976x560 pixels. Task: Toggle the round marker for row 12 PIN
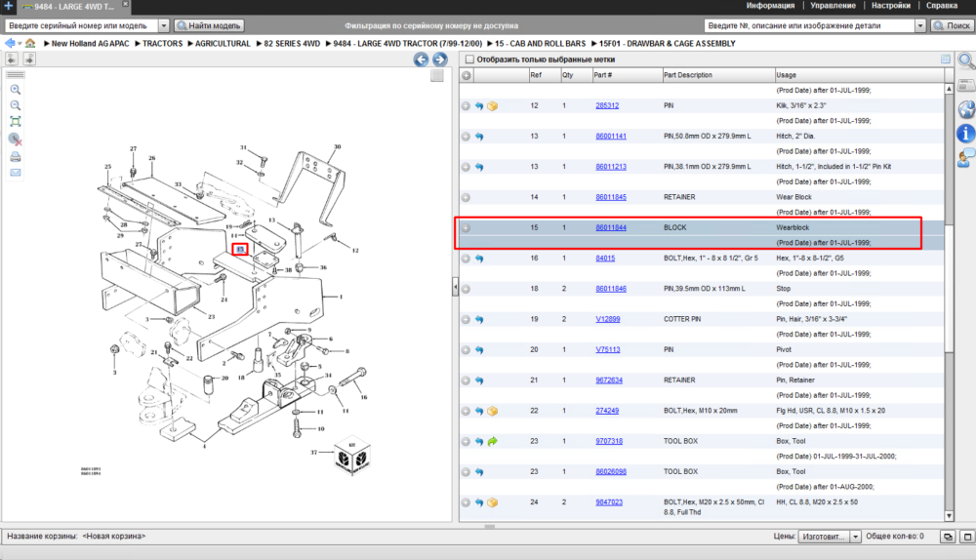point(466,105)
